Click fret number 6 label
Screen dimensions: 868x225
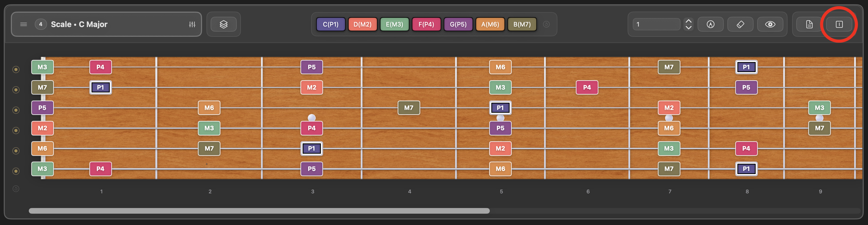click(x=588, y=191)
